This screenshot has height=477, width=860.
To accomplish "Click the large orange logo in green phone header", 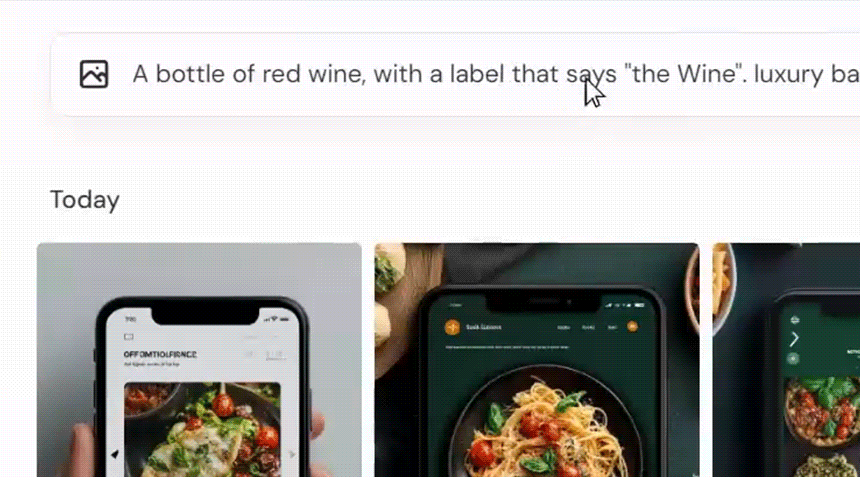I will coord(452,327).
